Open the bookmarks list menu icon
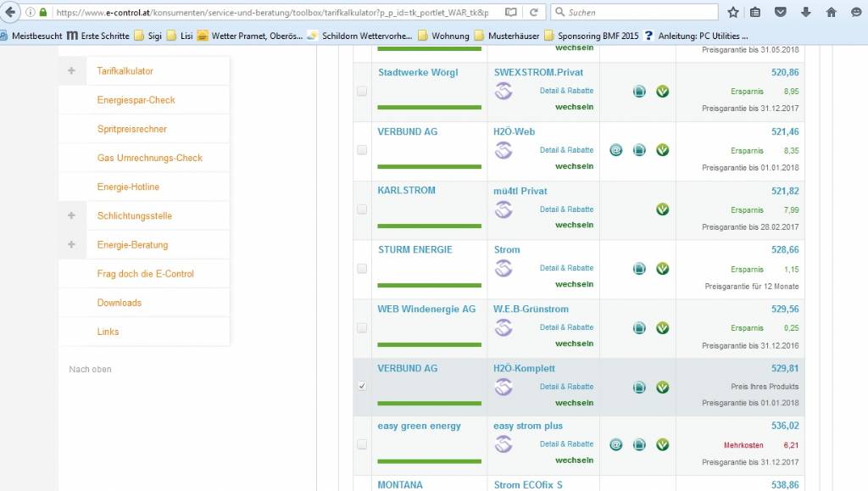The image size is (868, 491). point(755,12)
